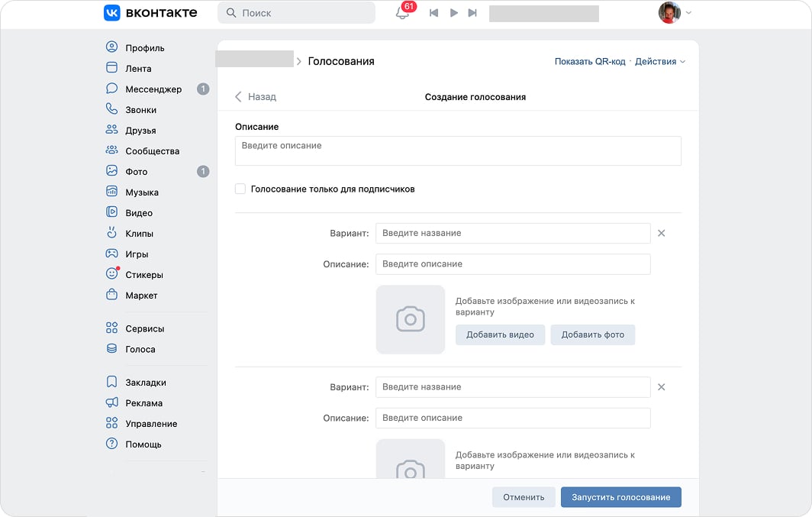Screen dimensions: 812x517
Task: Open the Помощь sidebar section
Action: pos(143,444)
